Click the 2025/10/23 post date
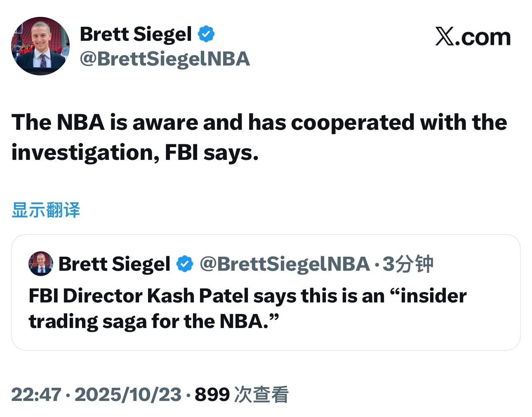 tap(128, 394)
